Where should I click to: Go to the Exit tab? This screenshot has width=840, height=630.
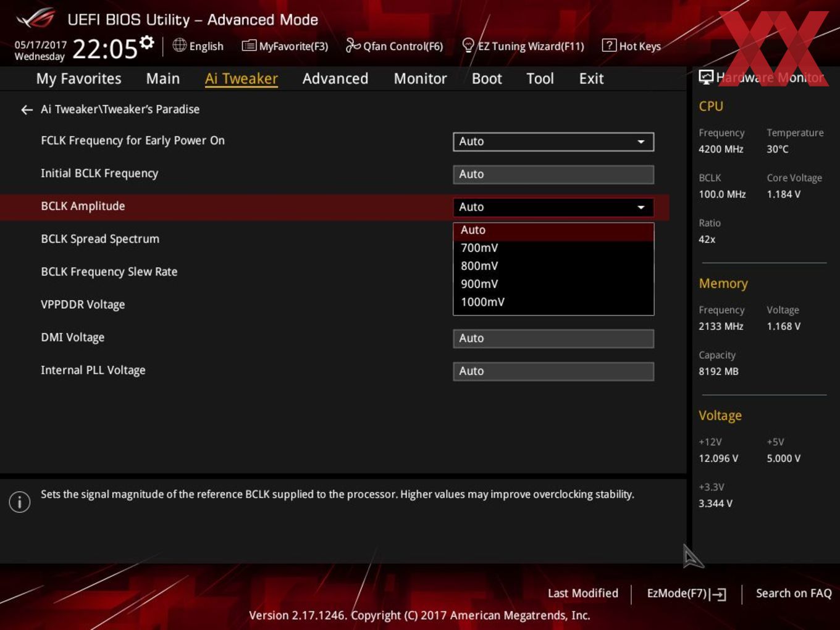(591, 78)
